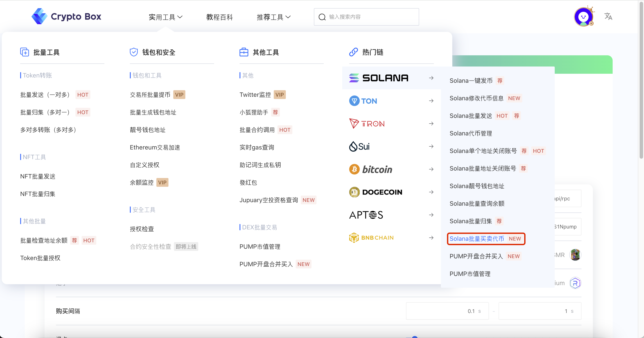644x338 pixels.
Task: Select the Aptos chain logo
Action: (x=366, y=215)
